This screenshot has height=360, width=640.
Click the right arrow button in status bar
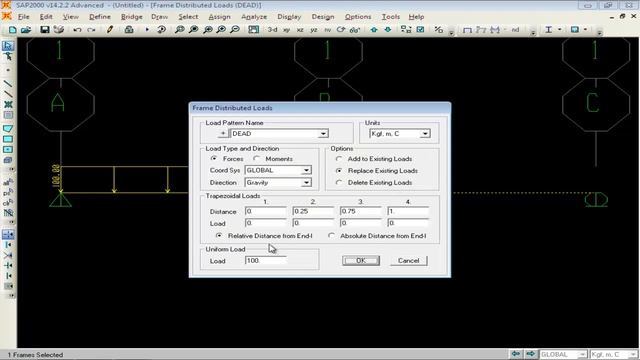530,354
